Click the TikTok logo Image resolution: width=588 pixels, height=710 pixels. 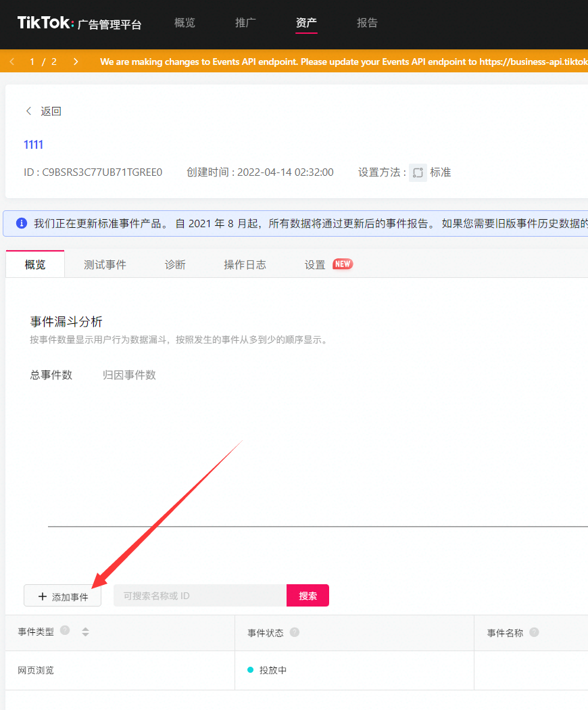click(x=45, y=22)
